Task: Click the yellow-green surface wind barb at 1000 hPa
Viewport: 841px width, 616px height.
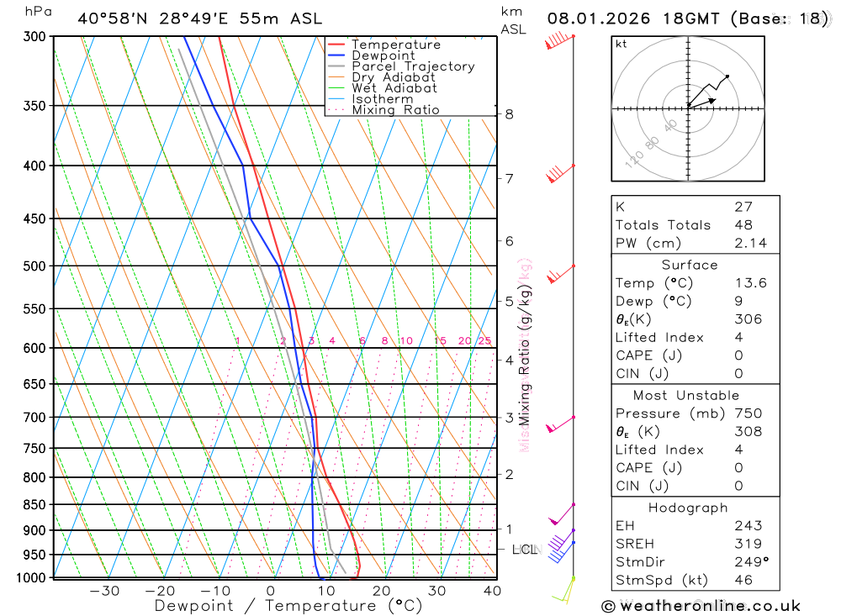Action: [x=563, y=590]
